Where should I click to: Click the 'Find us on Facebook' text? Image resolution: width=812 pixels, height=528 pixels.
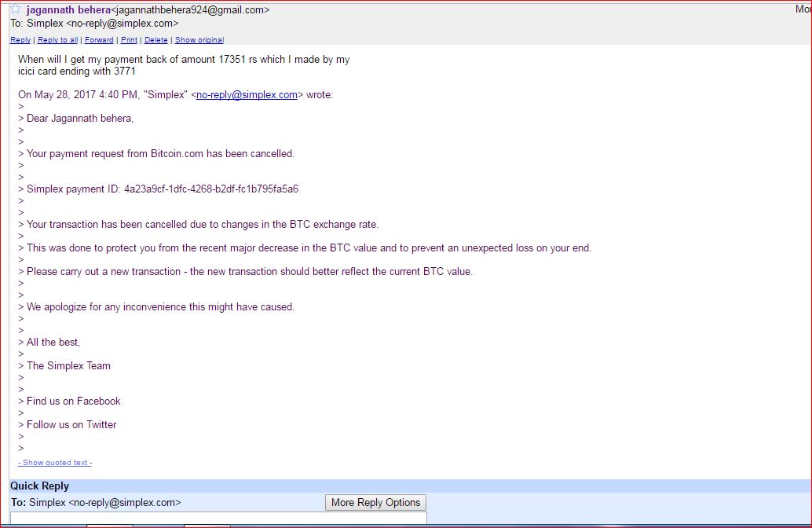pyautogui.click(x=74, y=401)
